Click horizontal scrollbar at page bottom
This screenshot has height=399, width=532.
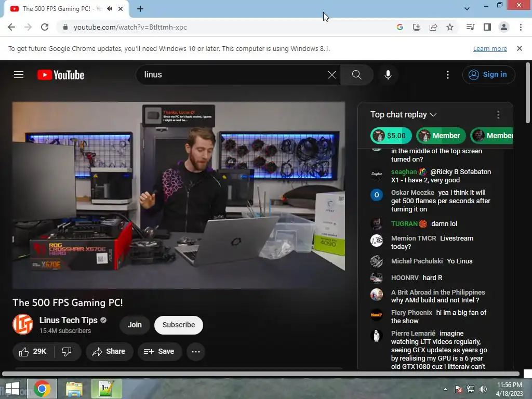[261, 374]
